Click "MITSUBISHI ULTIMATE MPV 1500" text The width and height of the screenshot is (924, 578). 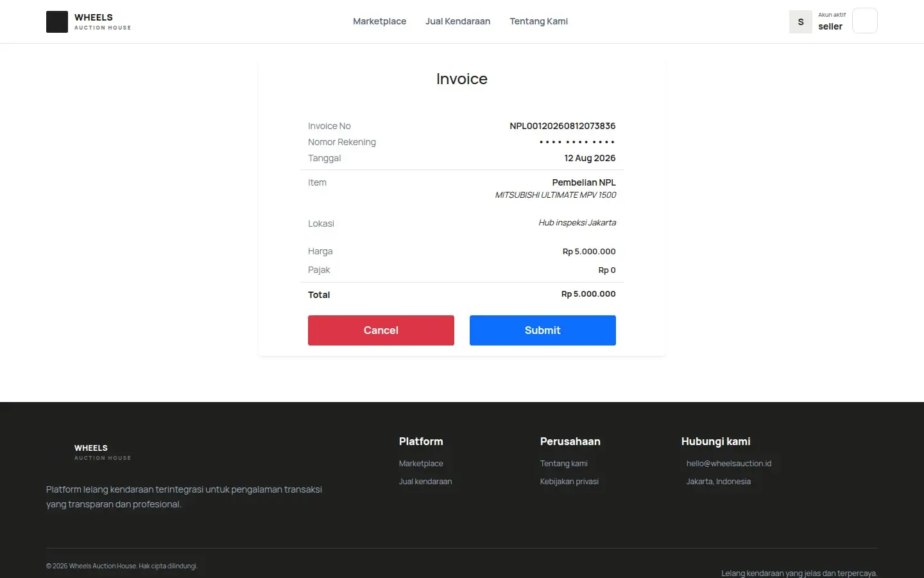556,195
